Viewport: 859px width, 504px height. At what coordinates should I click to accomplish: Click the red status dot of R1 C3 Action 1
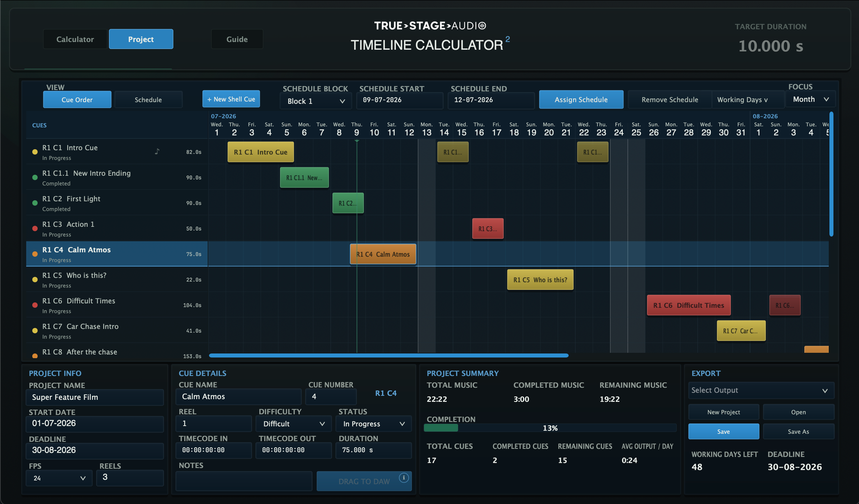[x=35, y=229]
